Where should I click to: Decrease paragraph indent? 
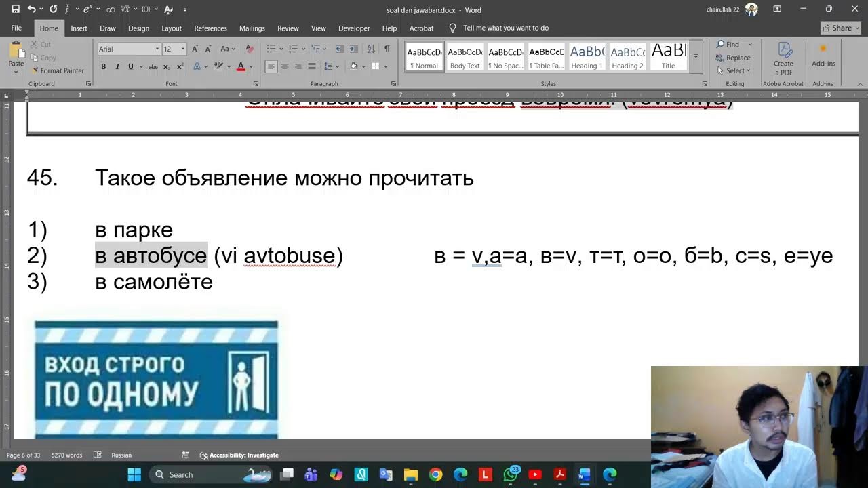[340, 49]
